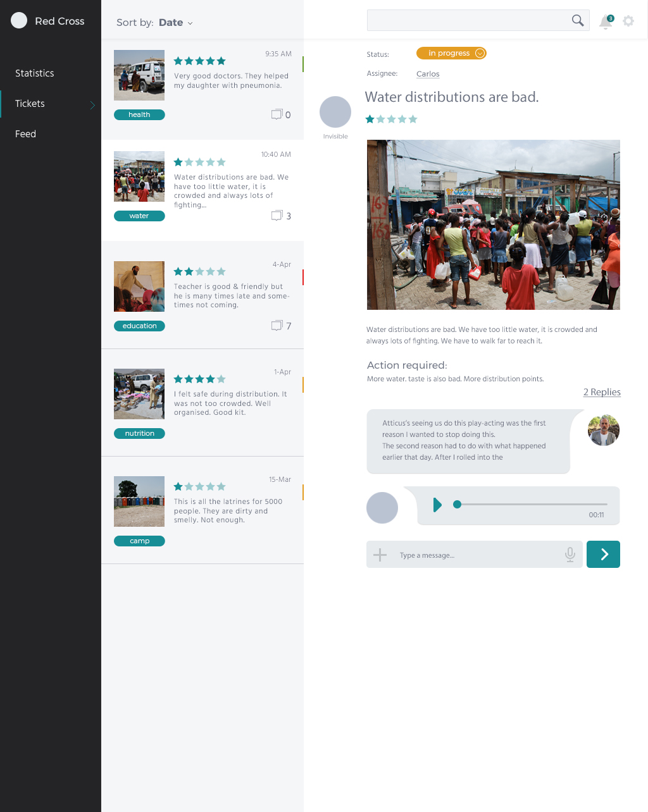
Task: Click two-star rating on education ticket
Action: point(200,271)
